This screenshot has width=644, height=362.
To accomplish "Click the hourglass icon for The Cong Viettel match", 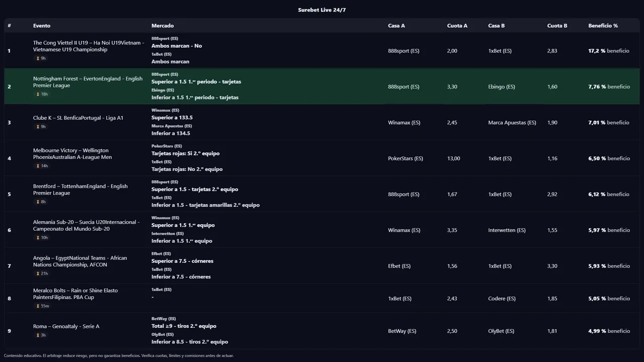I will [x=38, y=59].
